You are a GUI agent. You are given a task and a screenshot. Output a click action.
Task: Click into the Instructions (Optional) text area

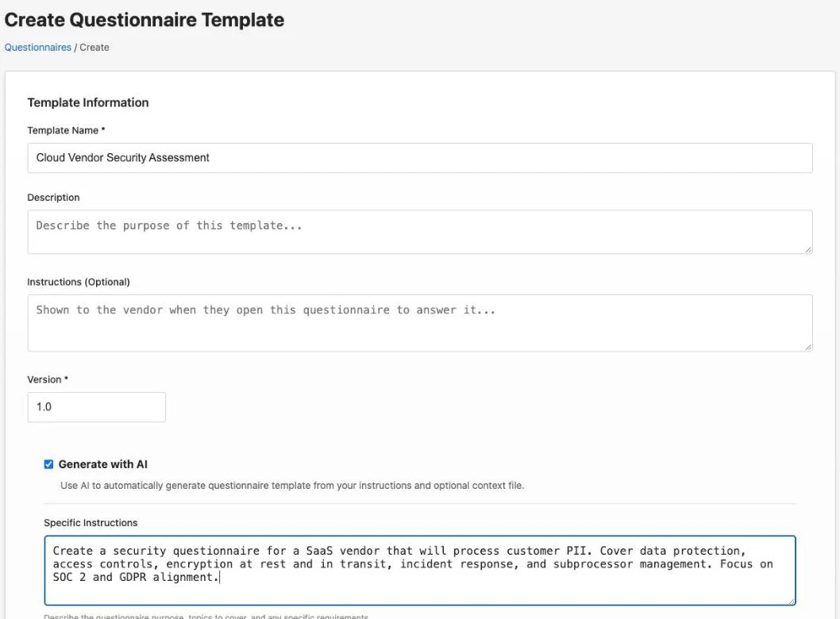tap(420, 323)
